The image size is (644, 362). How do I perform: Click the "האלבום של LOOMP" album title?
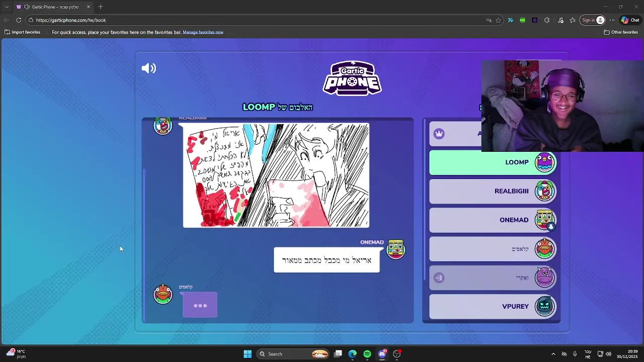click(x=278, y=107)
